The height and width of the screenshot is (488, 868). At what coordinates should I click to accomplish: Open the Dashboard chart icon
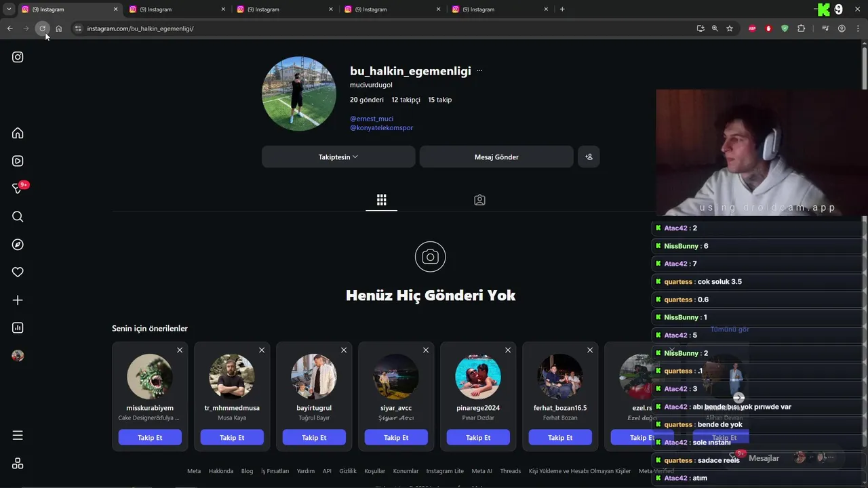tap(18, 327)
